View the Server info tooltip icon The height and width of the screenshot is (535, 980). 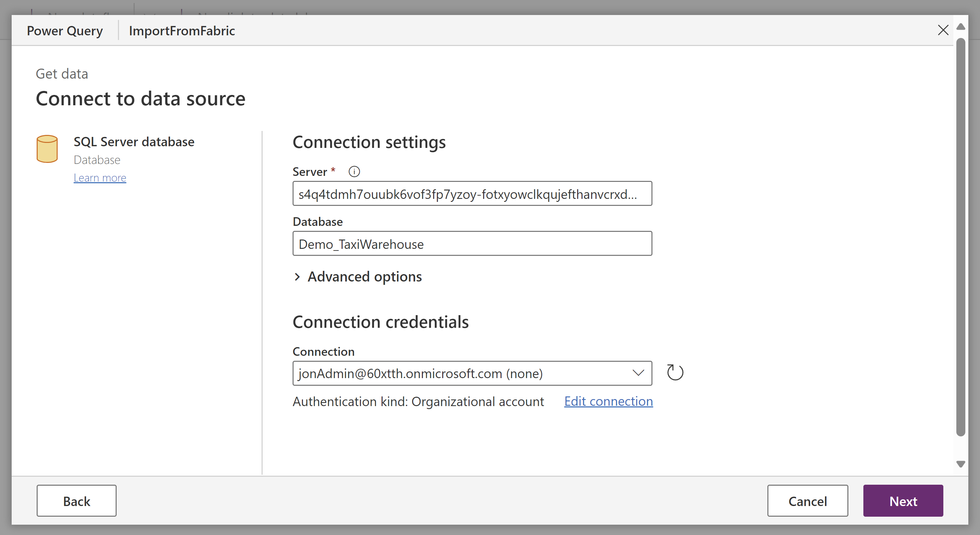click(x=354, y=172)
